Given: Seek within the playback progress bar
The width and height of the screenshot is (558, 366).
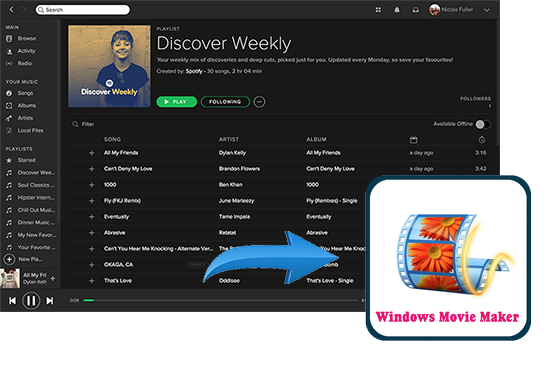Looking at the screenshot, I should tap(220, 300).
